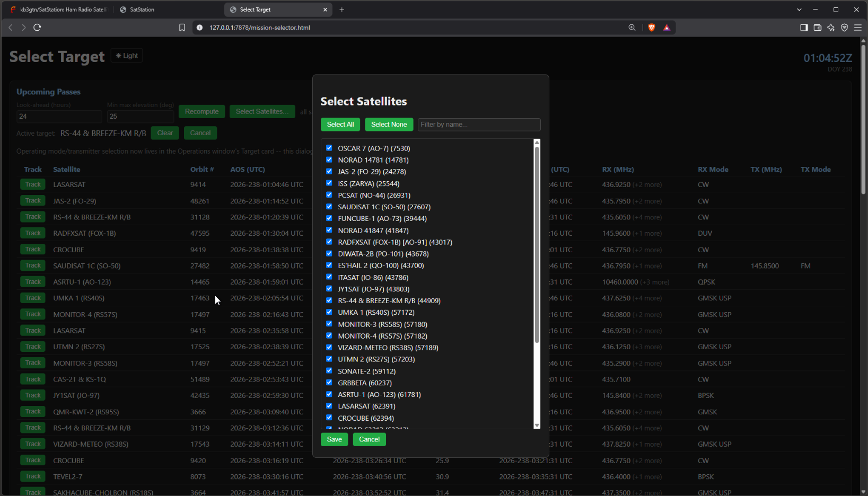Click the Select Satellites... button
This screenshot has height=496, width=868.
coord(262,111)
